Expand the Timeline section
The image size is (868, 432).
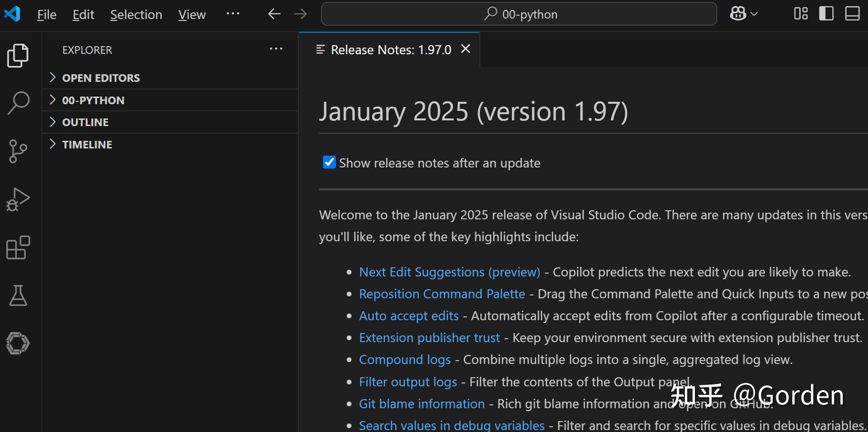click(87, 145)
